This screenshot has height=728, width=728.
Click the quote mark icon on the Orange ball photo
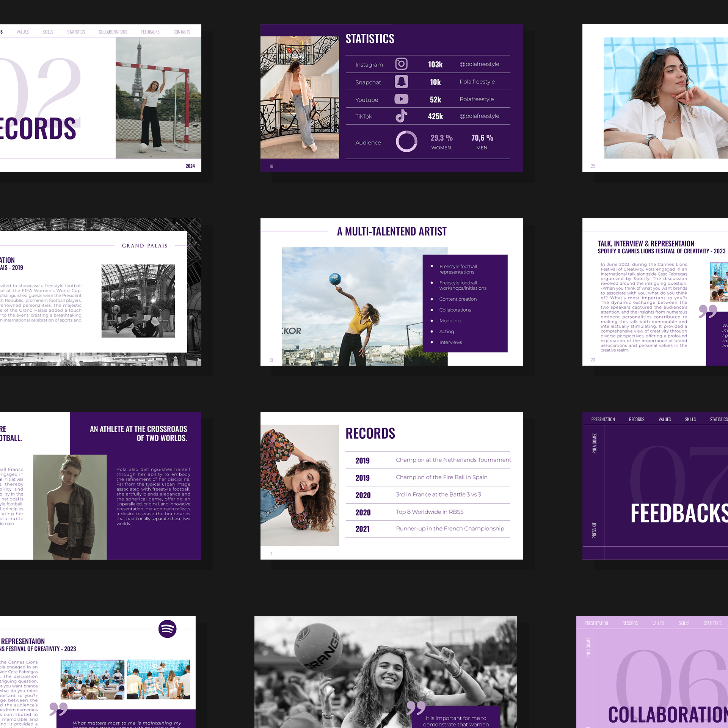[416, 708]
